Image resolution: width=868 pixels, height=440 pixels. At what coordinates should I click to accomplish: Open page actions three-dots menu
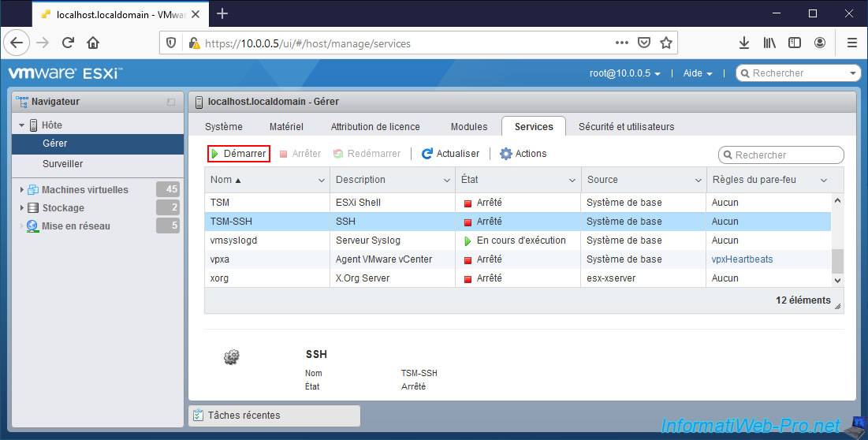[x=622, y=43]
